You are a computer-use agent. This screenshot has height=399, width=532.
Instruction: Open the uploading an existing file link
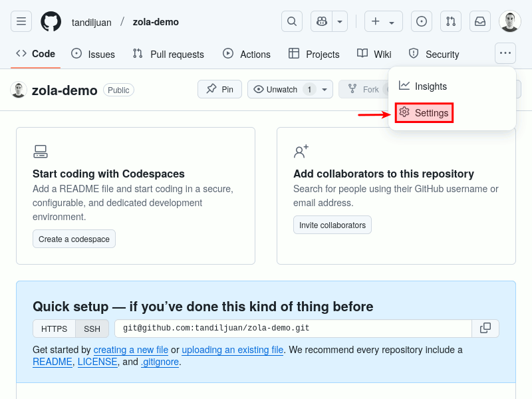click(232, 350)
